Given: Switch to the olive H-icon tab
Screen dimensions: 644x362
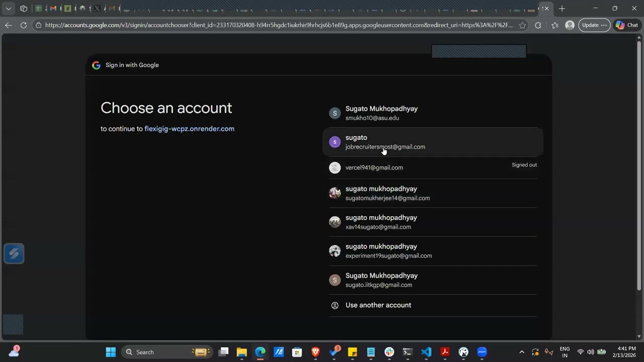Looking at the screenshot, I should pyautogui.click(x=67, y=9).
